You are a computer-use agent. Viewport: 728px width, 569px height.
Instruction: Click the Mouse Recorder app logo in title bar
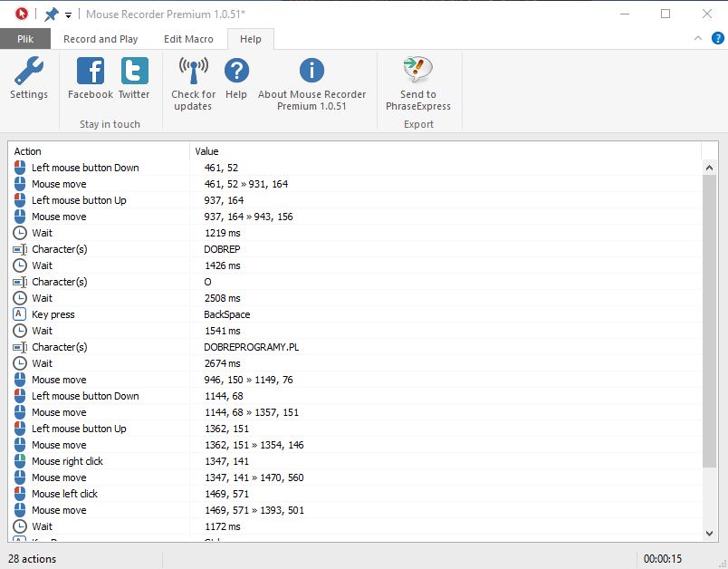22,14
